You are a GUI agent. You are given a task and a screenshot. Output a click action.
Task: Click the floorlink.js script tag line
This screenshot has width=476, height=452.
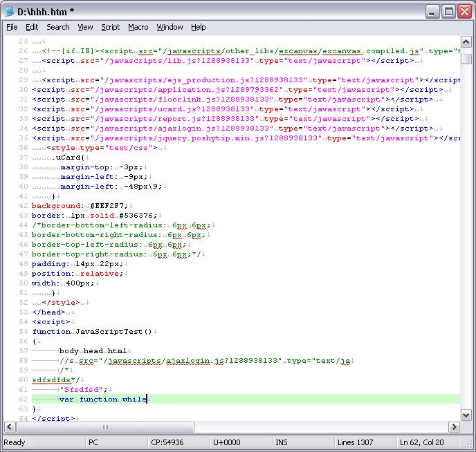coord(233,100)
